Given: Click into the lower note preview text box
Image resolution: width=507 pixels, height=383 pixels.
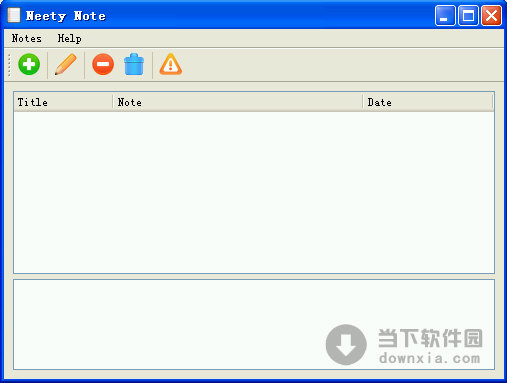Looking at the screenshot, I should [254, 324].
